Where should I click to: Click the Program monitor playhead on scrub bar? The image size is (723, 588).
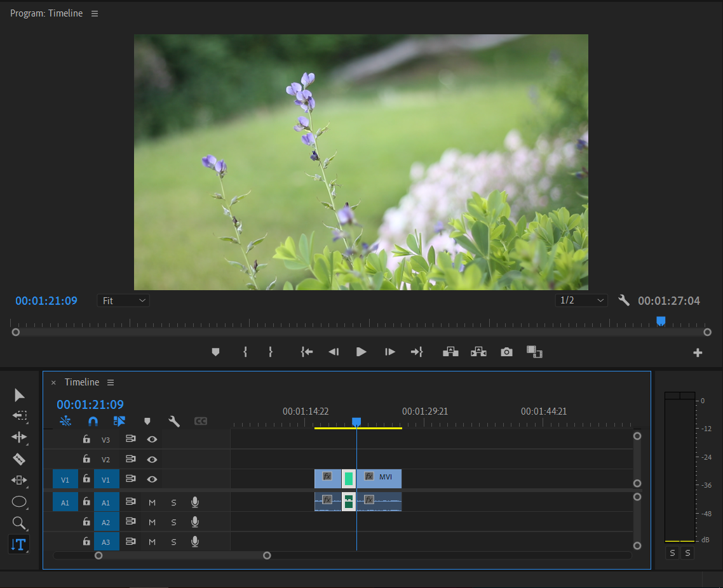click(x=661, y=321)
